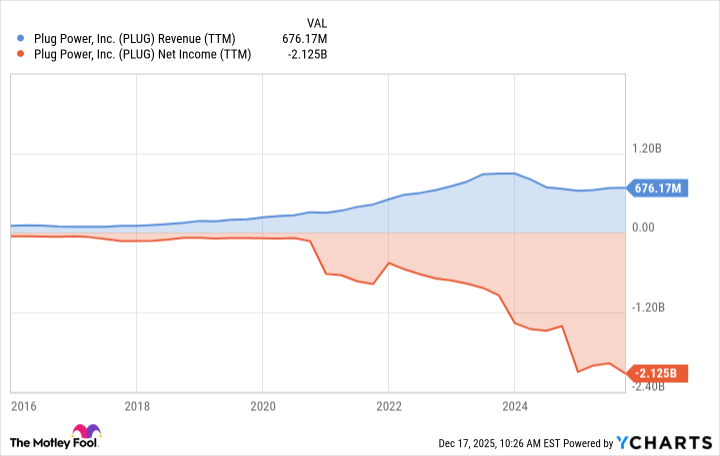This screenshot has height=456, width=720.
Task: Click the 2018 x-axis label
Action: 137,407
